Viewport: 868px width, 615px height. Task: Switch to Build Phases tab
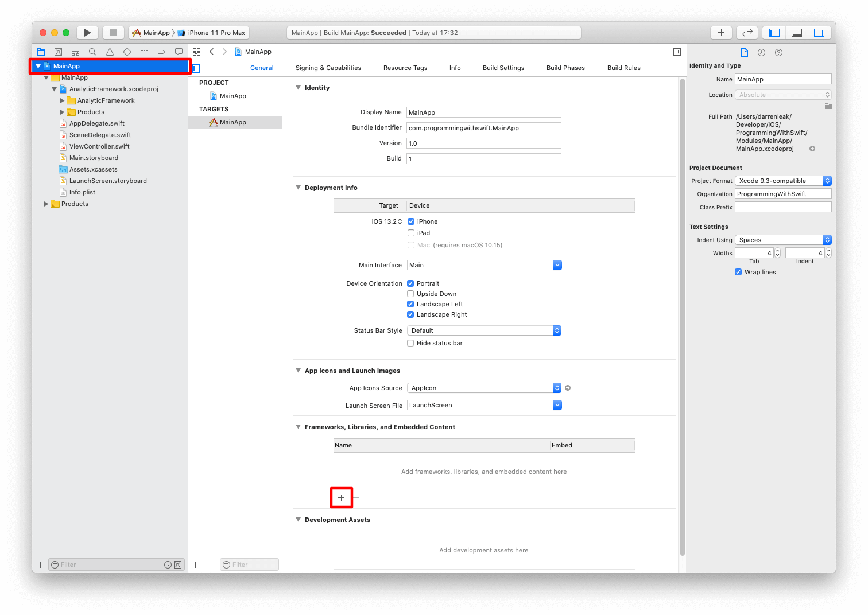click(565, 68)
